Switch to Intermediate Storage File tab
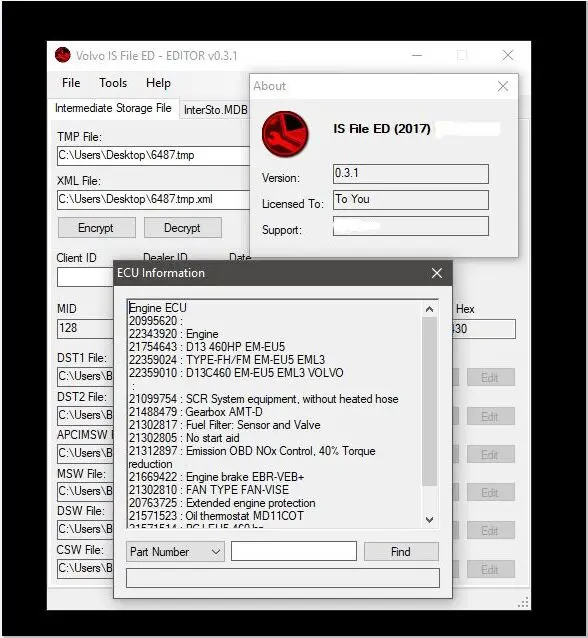 pyautogui.click(x=113, y=108)
